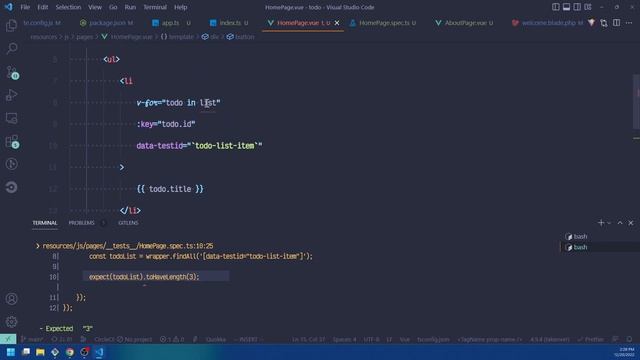Switch to the package.json tab
This screenshot has width=640, height=360.
coord(107,23)
